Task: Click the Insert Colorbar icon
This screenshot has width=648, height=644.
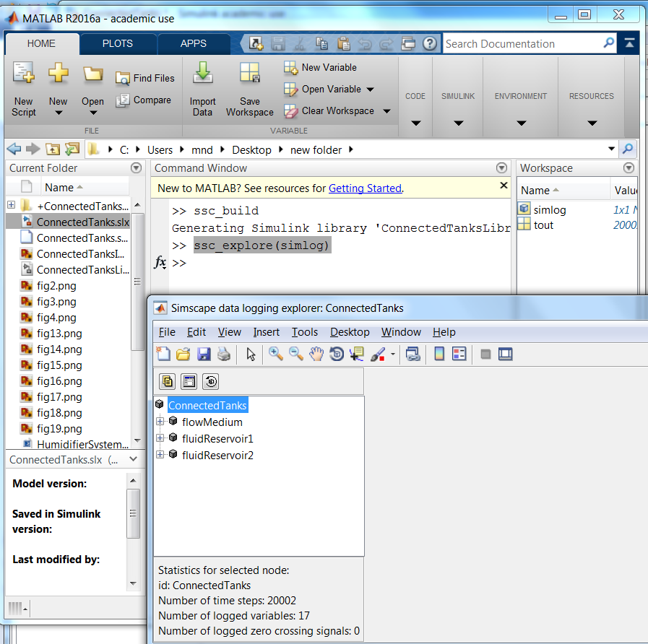Action: (x=439, y=354)
